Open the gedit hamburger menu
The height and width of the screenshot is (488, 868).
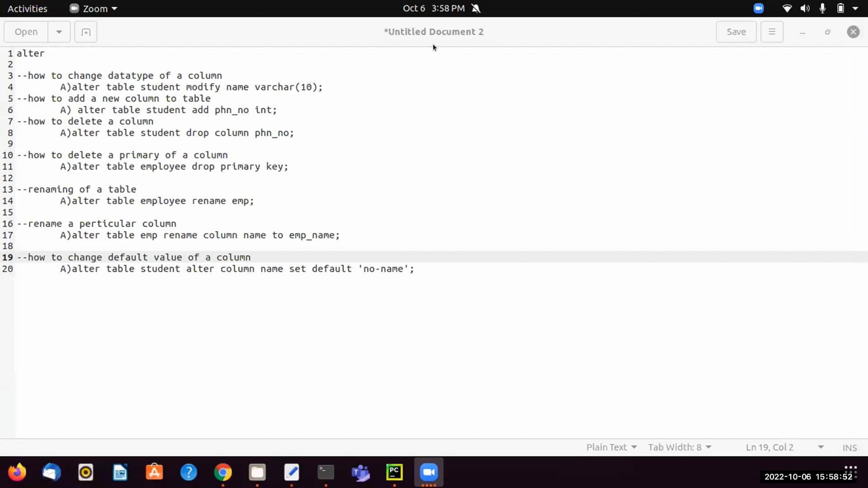coord(771,32)
